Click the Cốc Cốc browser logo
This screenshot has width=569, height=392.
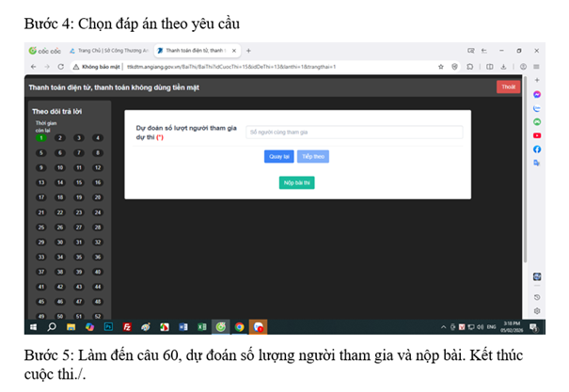click(x=40, y=51)
